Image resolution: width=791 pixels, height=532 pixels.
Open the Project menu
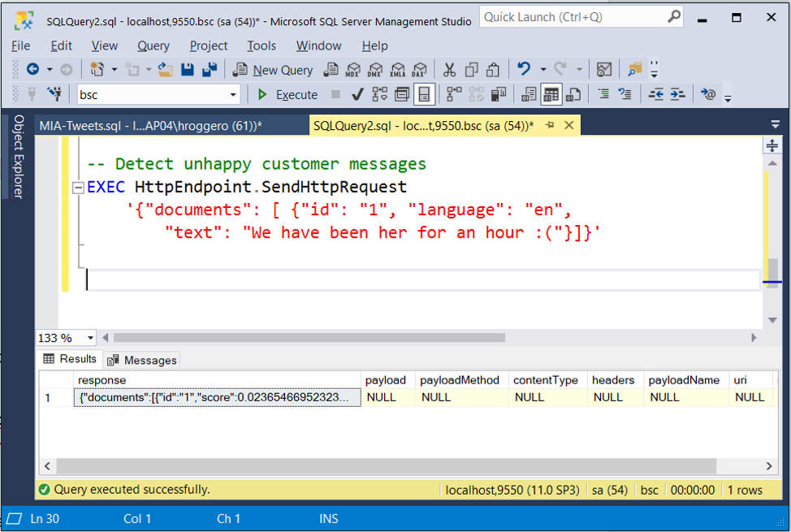tap(209, 45)
